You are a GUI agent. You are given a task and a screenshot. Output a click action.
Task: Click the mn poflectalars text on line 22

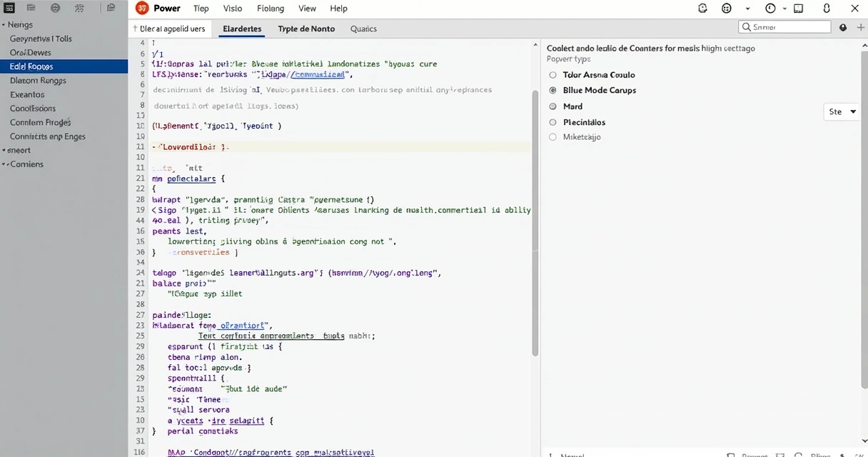click(x=184, y=179)
